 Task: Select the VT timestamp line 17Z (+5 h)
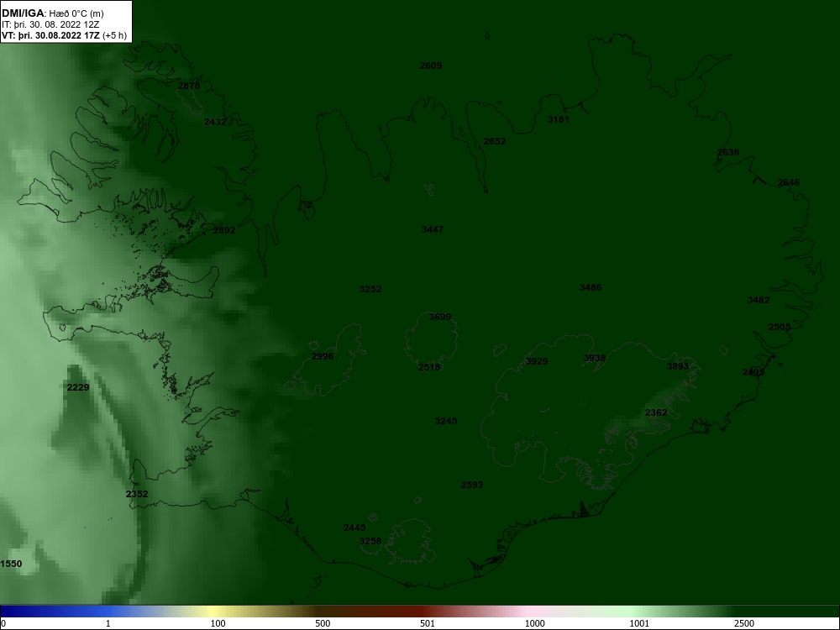point(65,36)
